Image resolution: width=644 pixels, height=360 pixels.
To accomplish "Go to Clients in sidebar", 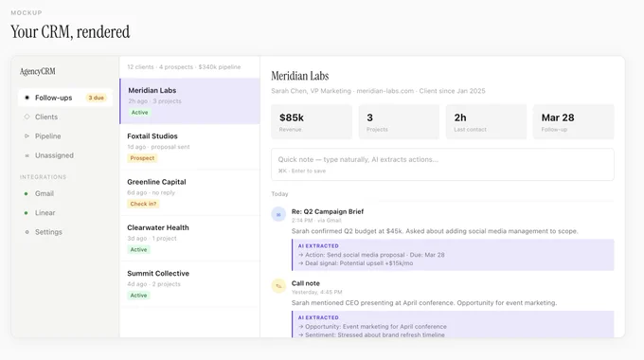I will click(65, 117).
